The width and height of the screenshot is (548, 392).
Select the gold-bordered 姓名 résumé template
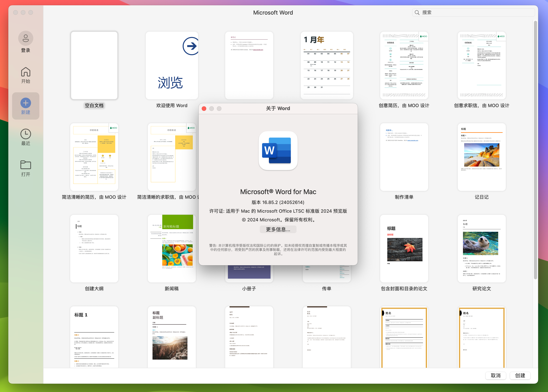click(x=404, y=337)
